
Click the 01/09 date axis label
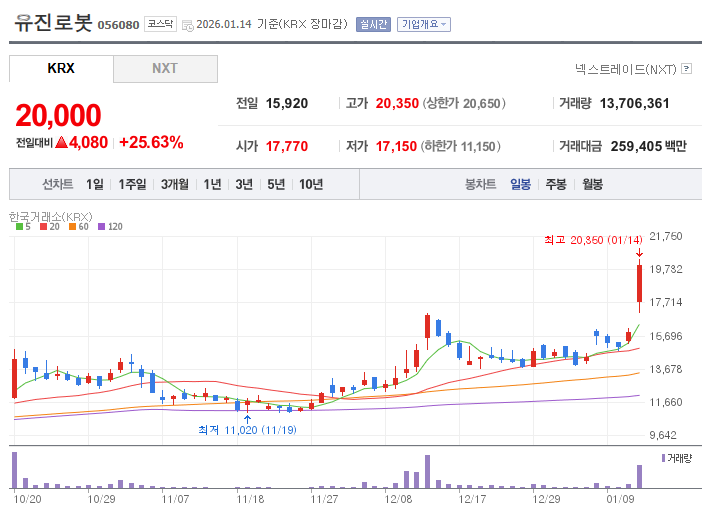tap(620, 499)
